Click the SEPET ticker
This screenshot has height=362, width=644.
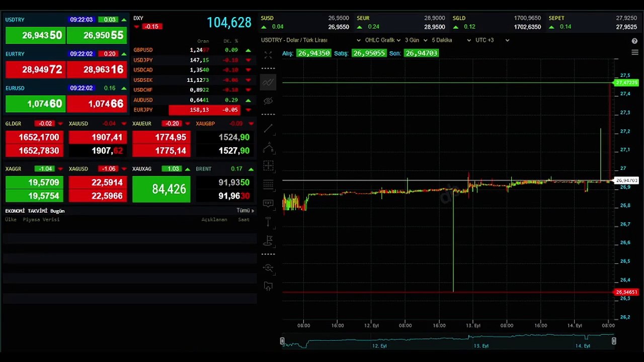(x=593, y=23)
